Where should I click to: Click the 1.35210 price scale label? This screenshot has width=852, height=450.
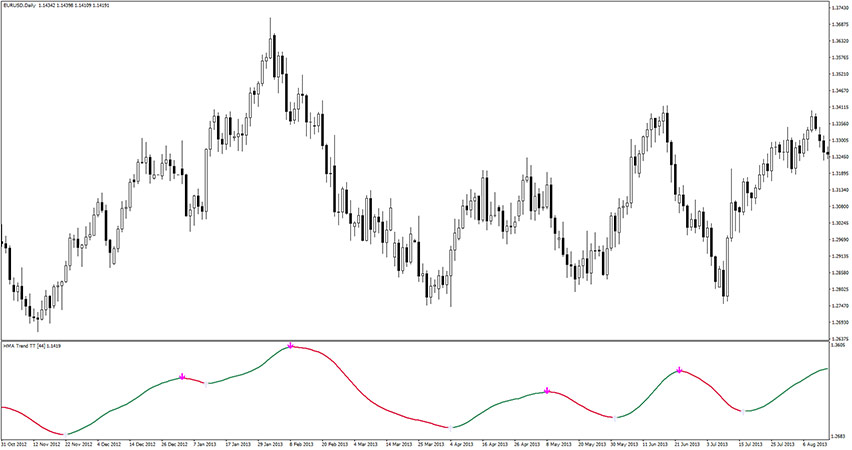coord(841,74)
